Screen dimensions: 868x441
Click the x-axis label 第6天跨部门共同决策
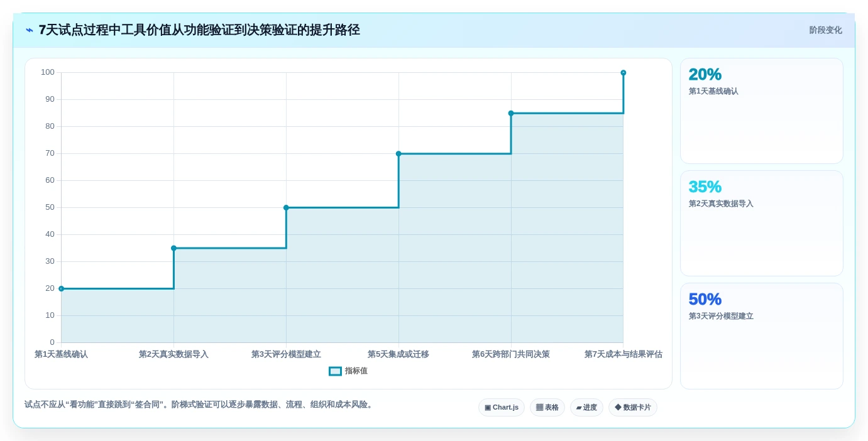(x=511, y=354)
